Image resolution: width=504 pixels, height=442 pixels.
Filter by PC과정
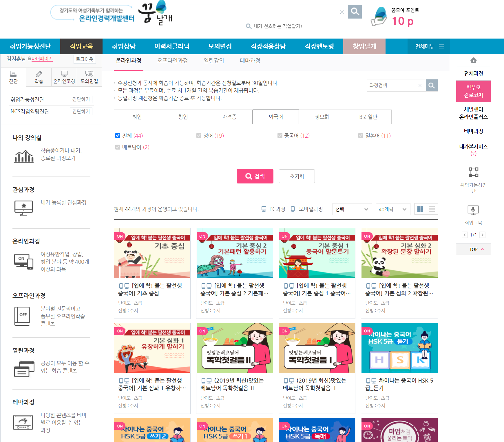pos(273,209)
